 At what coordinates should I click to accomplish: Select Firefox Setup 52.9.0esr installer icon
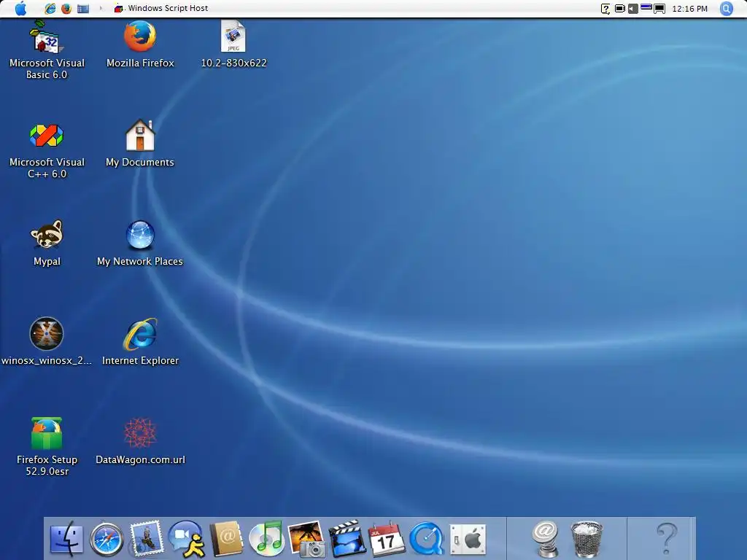46,433
